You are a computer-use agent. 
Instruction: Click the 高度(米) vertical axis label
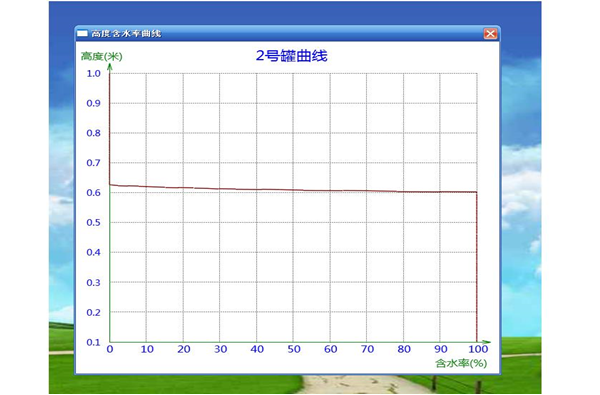pyautogui.click(x=101, y=57)
